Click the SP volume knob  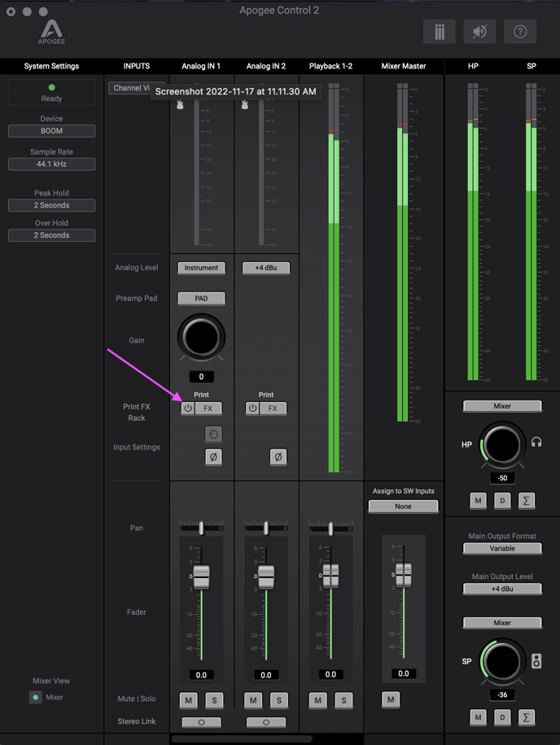click(x=502, y=661)
